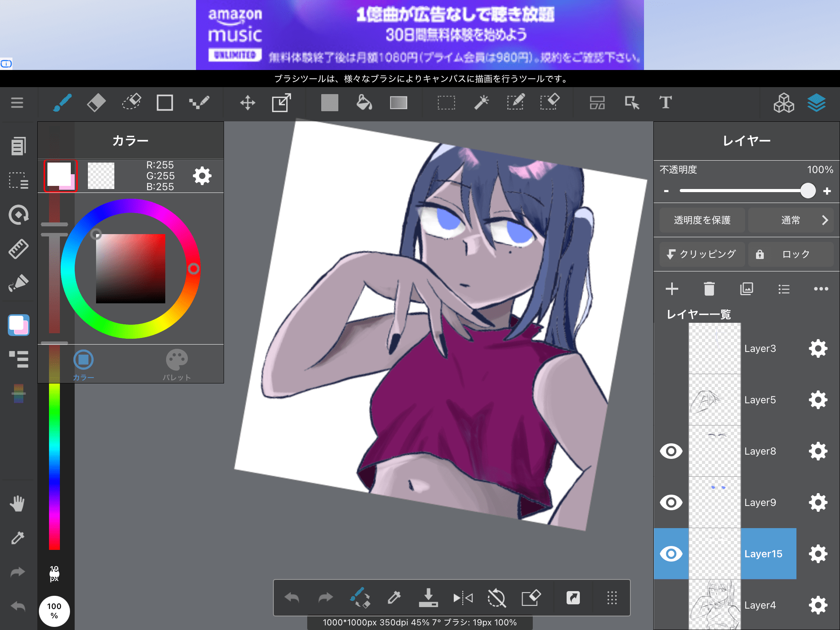The width and height of the screenshot is (840, 630).
Task: Choose the Magic Wand selection tool
Action: click(x=481, y=103)
